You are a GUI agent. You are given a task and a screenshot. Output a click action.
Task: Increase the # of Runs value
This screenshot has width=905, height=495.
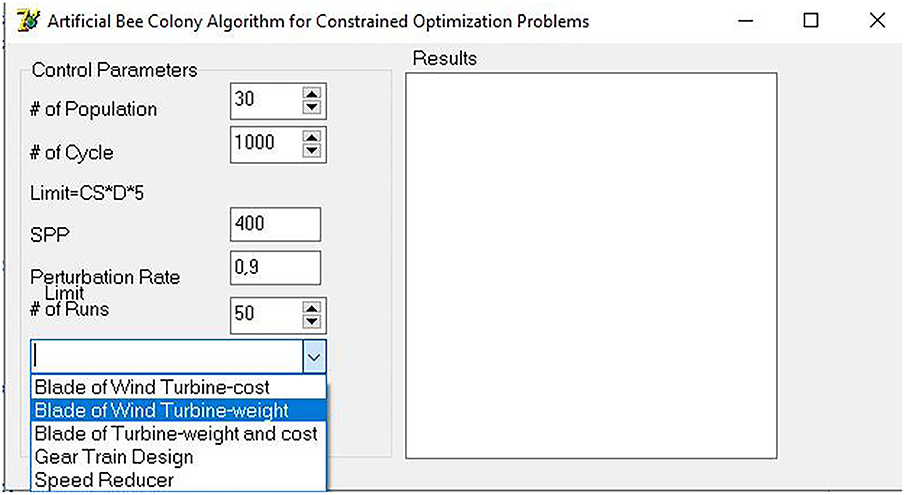point(312,306)
